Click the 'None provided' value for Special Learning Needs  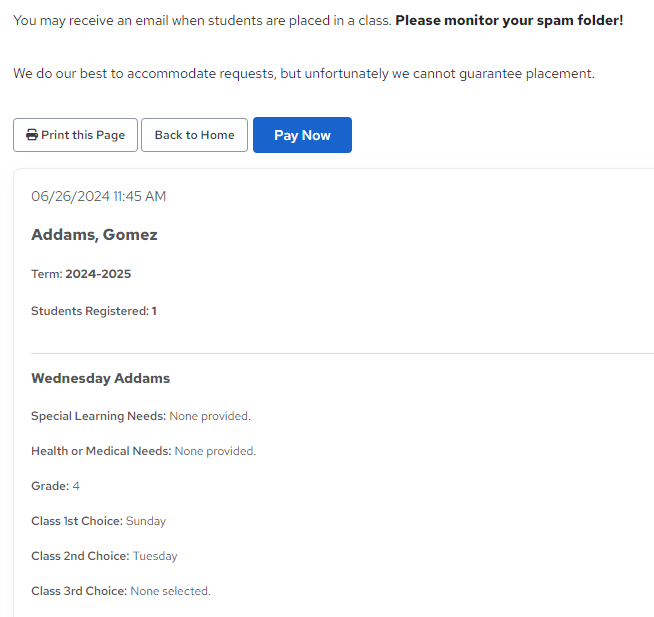(210, 416)
